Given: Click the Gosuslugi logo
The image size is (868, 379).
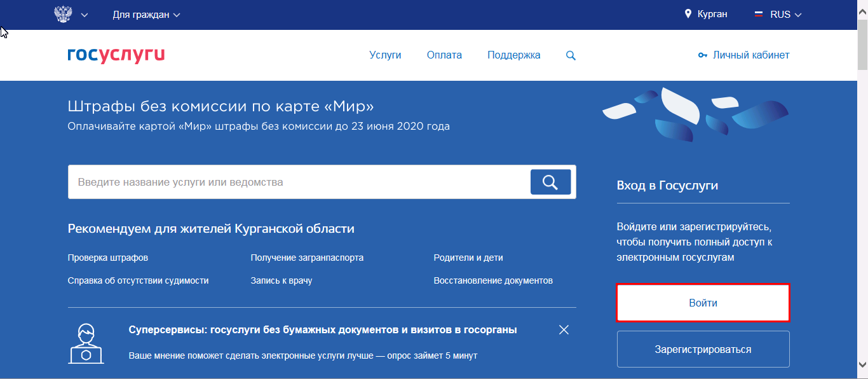Looking at the screenshot, I should tap(116, 55).
